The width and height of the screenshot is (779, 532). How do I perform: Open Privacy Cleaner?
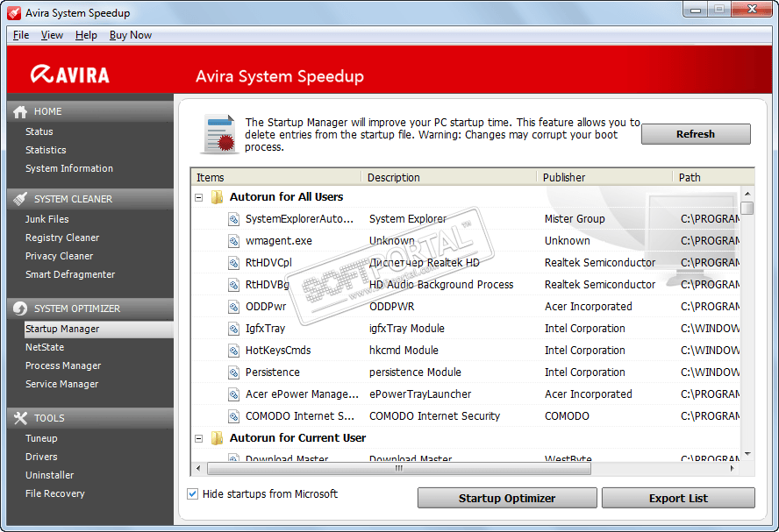tap(59, 256)
